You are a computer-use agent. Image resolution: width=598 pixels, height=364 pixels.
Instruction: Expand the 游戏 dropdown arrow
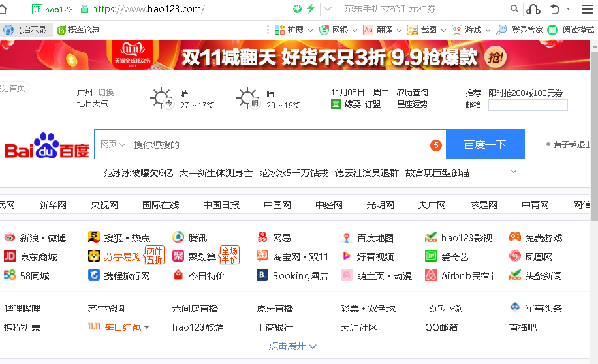coord(488,30)
